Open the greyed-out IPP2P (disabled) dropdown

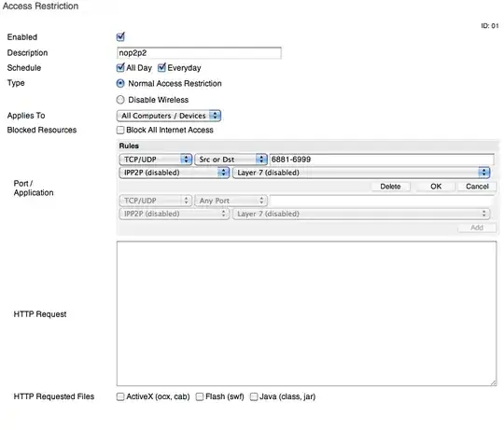tap(175, 214)
